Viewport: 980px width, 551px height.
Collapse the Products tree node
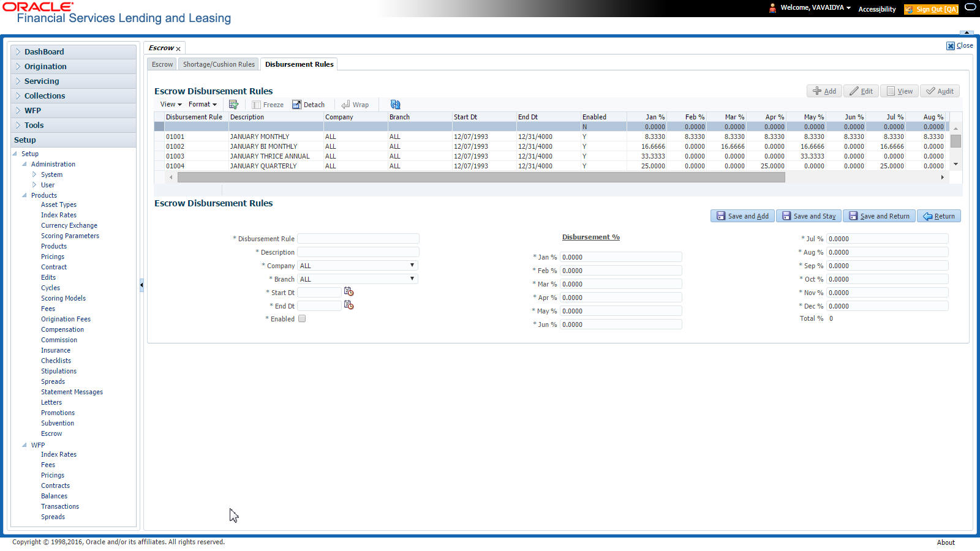[24, 195]
